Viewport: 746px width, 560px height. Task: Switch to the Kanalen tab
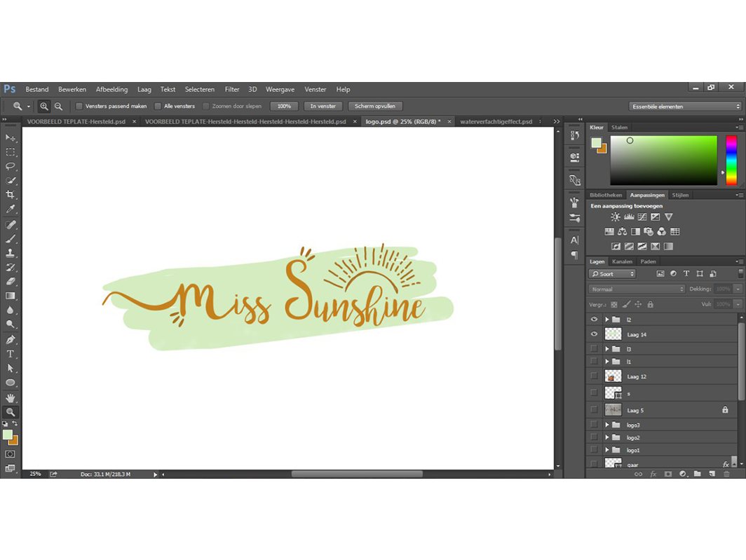[x=623, y=261]
